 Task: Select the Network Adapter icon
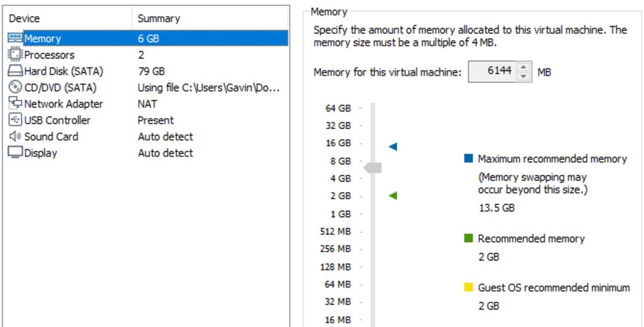(x=16, y=103)
